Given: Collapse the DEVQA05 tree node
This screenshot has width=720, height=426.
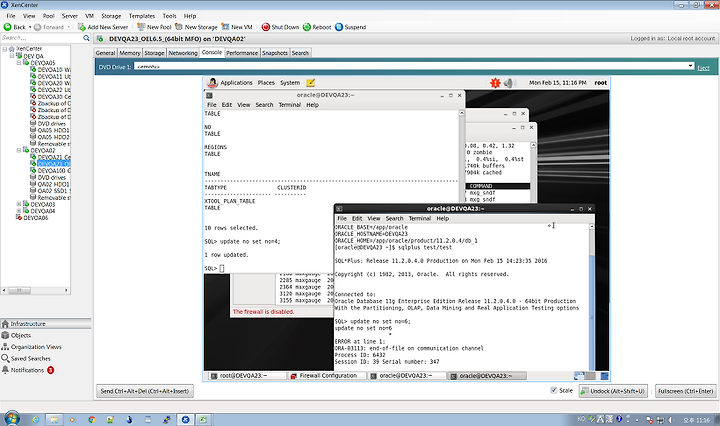Looking at the screenshot, I should tap(19, 62).
